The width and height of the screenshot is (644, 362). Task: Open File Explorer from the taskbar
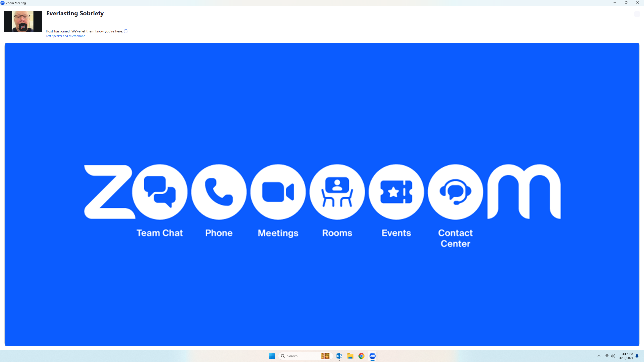[x=350, y=356]
